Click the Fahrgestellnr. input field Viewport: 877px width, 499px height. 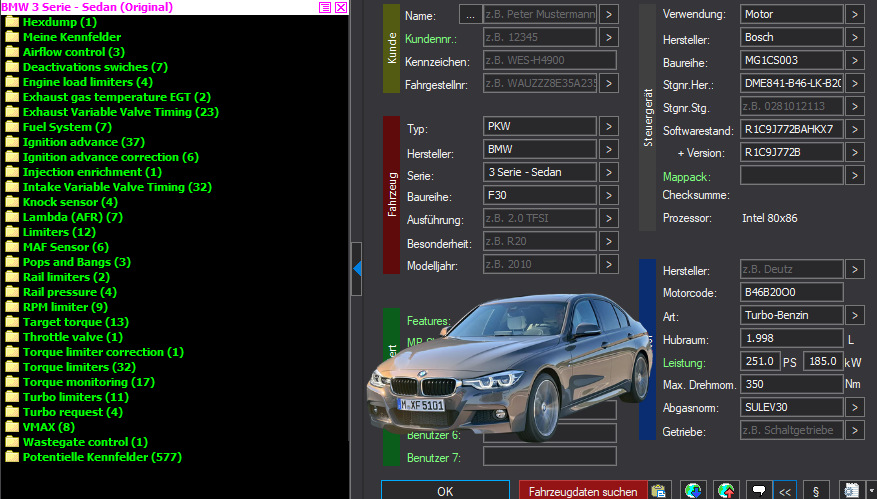(x=540, y=83)
